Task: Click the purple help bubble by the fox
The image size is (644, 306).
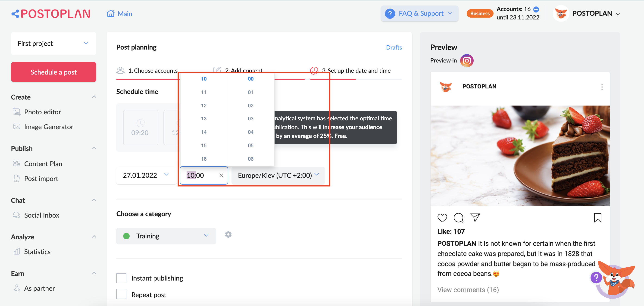Action: coord(596,277)
